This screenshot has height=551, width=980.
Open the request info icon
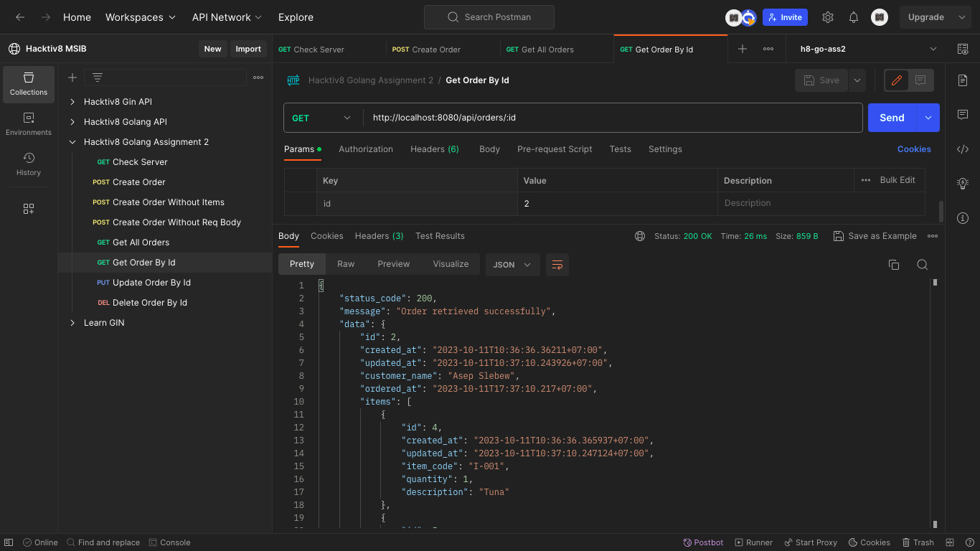[963, 218]
